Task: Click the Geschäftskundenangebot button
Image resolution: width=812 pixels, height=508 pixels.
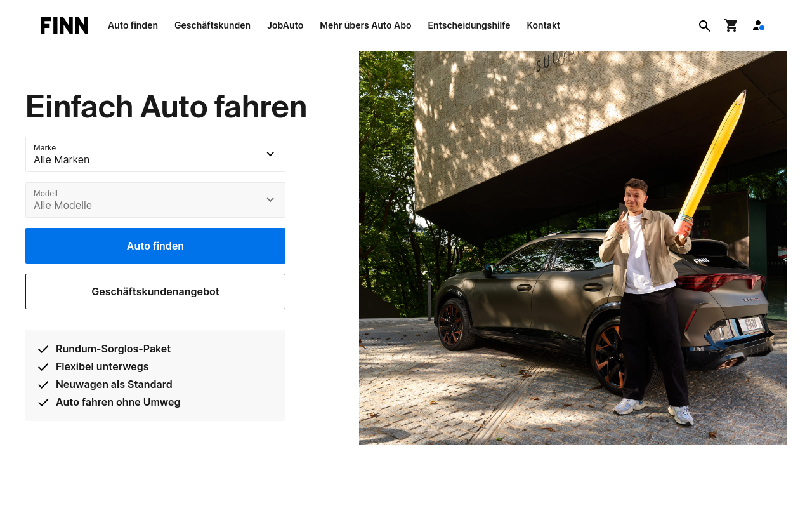Action: pyautogui.click(x=155, y=291)
